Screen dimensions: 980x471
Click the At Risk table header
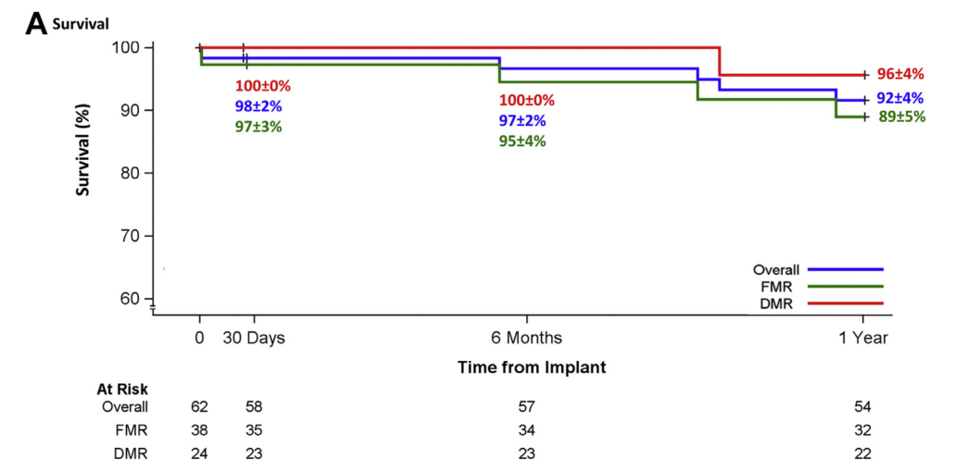tap(122, 390)
